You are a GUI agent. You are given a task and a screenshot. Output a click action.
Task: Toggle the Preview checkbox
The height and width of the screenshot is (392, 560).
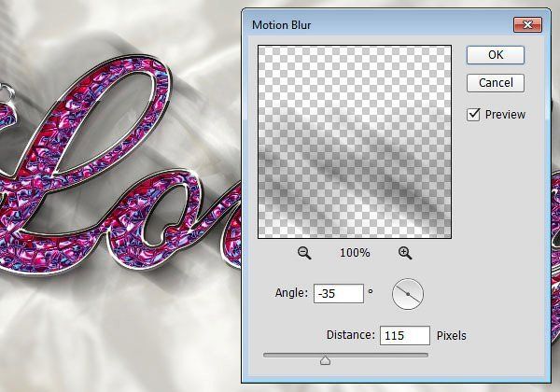click(474, 114)
